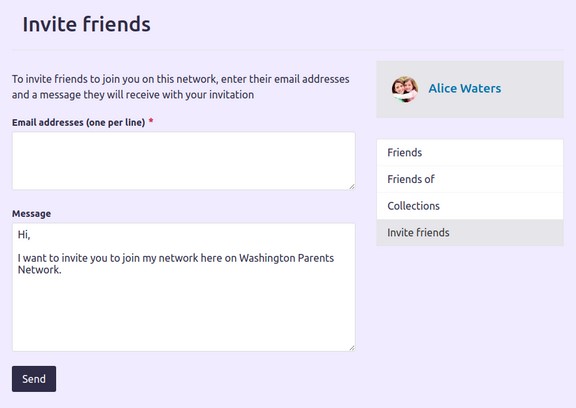Click Alice Waters' profile avatar
The width and height of the screenshot is (576, 408).
tap(404, 89)
